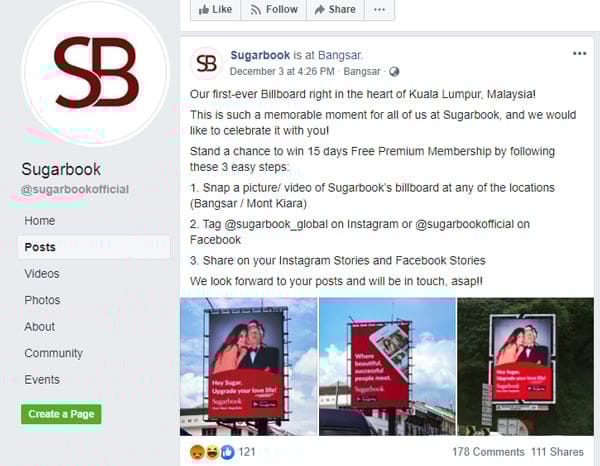Screen dimensions: 600x466
Task: Open post options three-dot menu
Action: [x=579, y=54]
